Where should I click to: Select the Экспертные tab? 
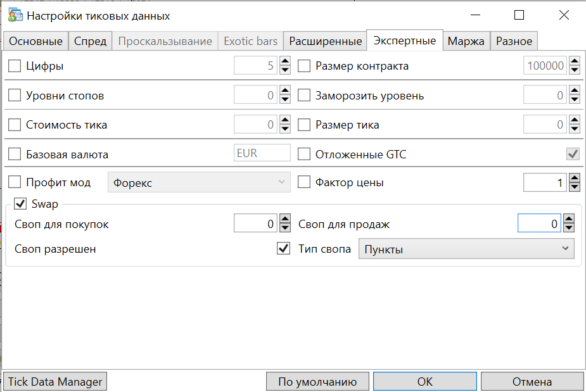coord(405,41)
